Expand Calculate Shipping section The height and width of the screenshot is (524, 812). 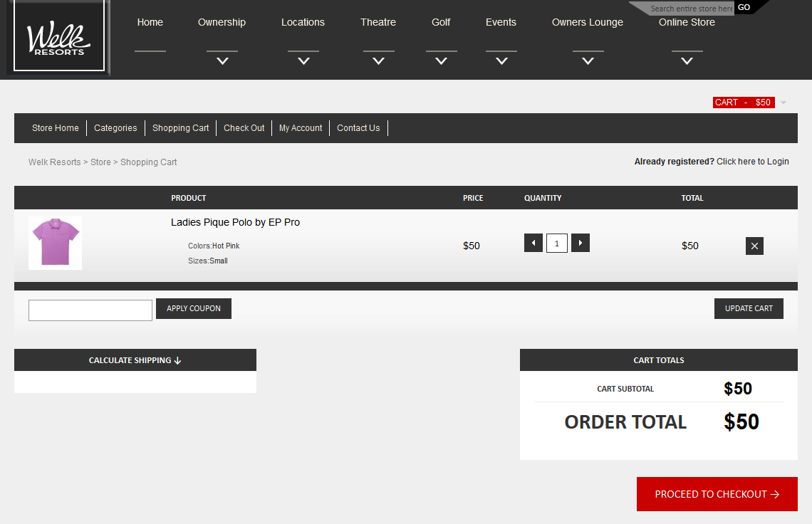pyautogui.click(x=135, y=360)
